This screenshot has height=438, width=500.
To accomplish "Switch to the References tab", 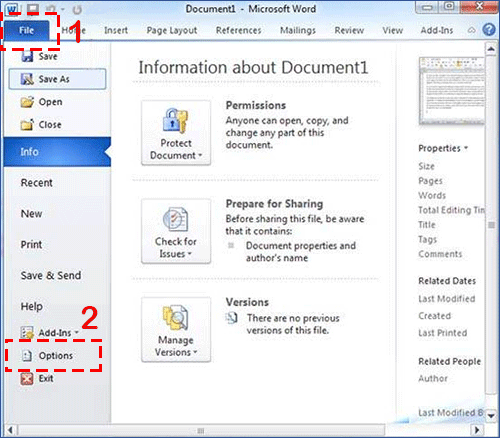I will click(x=238, y=30).
